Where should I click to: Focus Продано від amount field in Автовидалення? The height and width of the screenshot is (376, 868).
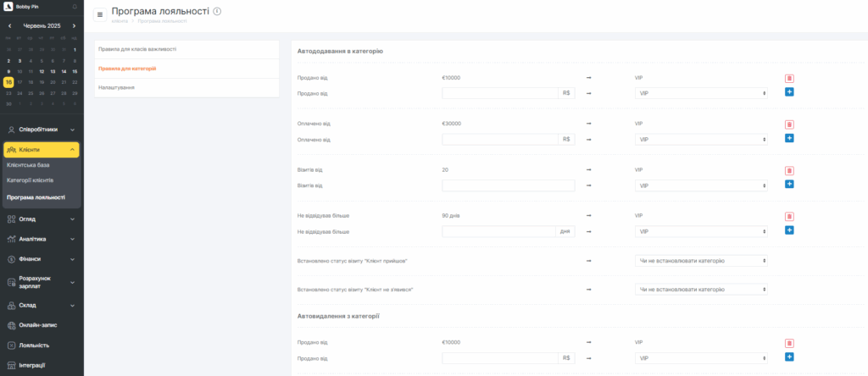[x=500, y=358]
